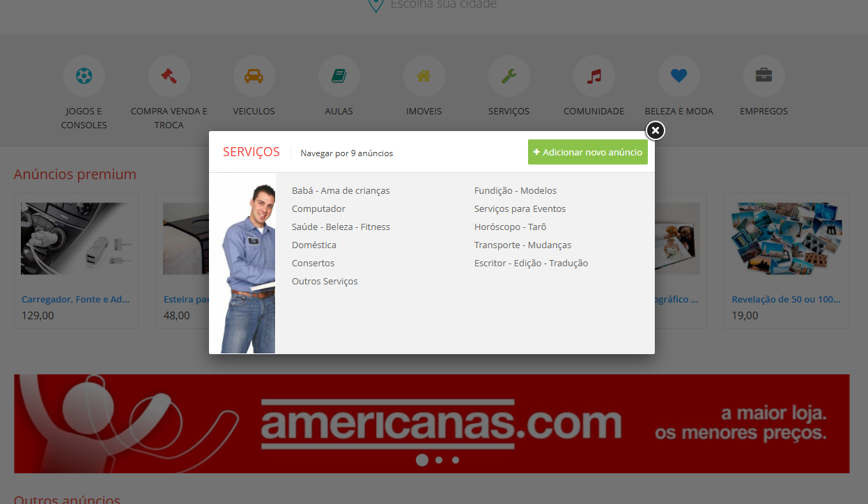Select the Beleza e Moda heart icon

coord(679,75)
